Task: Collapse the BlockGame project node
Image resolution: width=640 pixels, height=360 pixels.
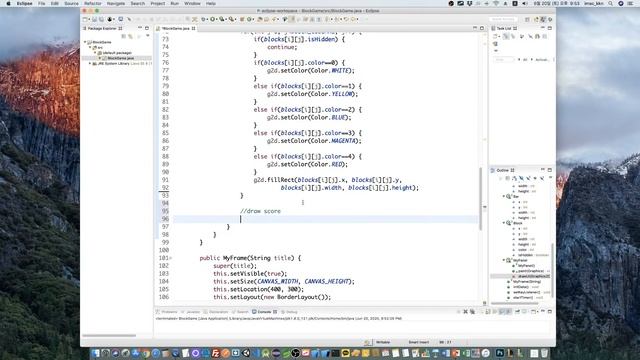Action: 85,42
